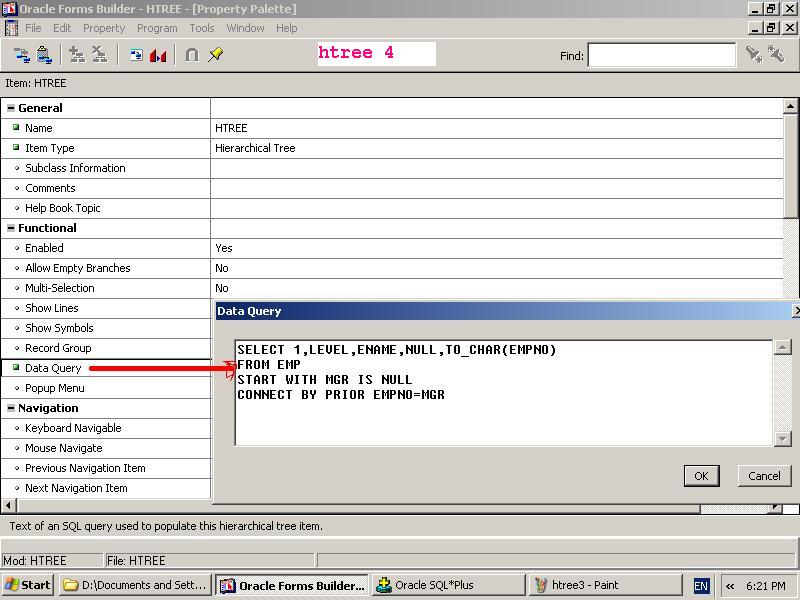This screenshot has height=600, width=800.
Task: Collapse the Navigation property group
Action: [x=11, y=408]
